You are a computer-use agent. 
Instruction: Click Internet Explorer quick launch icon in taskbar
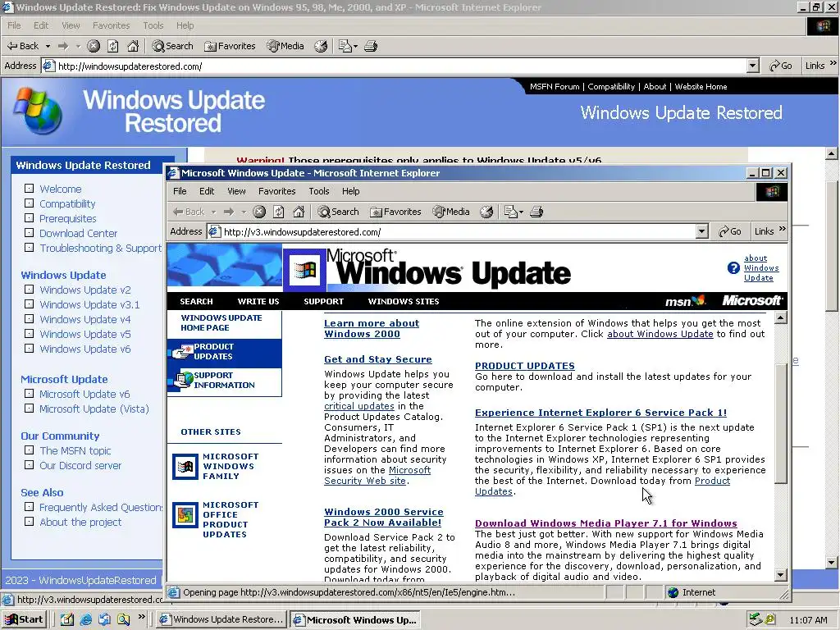85,619
